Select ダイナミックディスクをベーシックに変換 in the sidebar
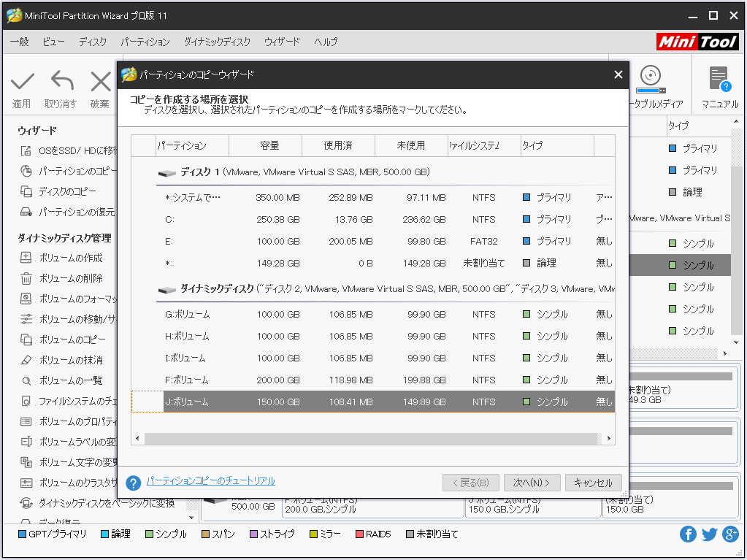747x560 pixels. click(x=98, y=503)
